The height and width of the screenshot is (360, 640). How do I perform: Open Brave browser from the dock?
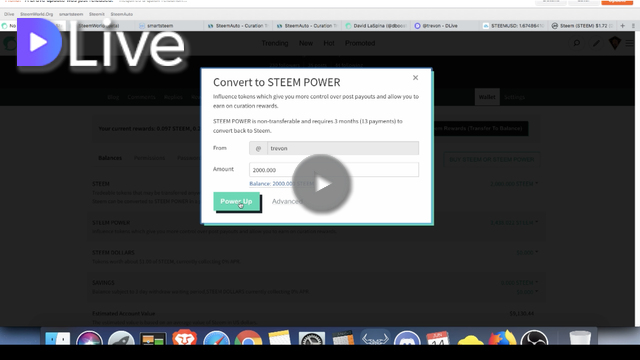(x=184, y=338)
